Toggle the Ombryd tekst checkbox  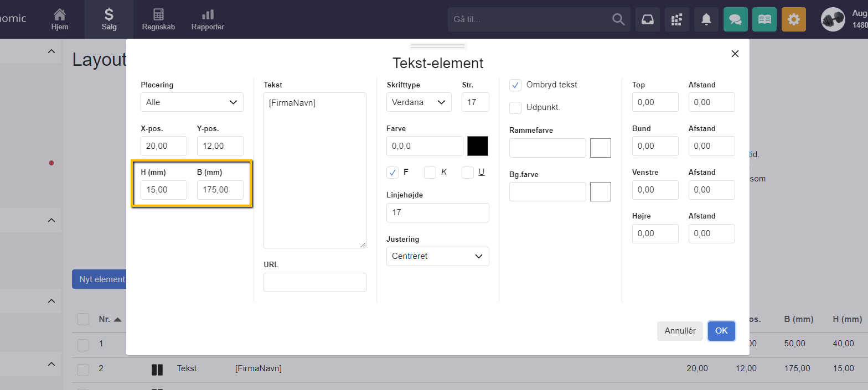(515, 85)
